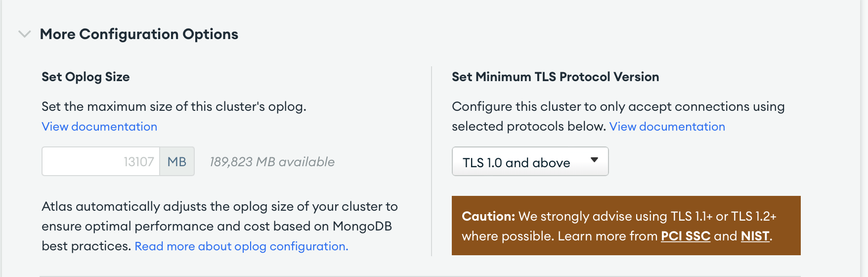Viewport: 868px width, 277px height.
Task: Follow the PCI SSC link
Action: (x=686, y=236)
